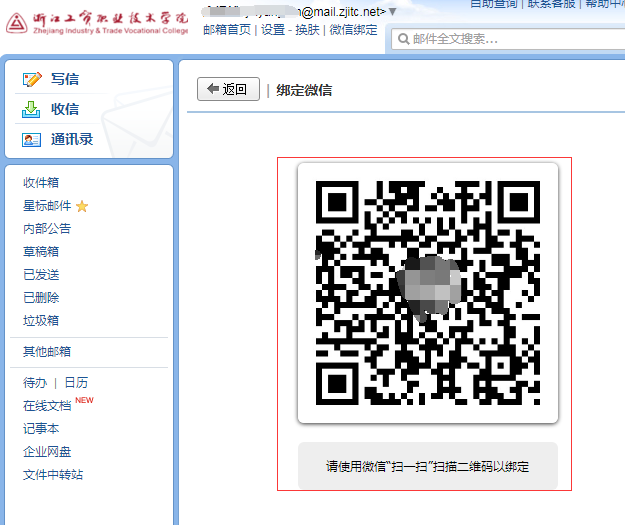This screenshot has height=525, width=625.
Task: Open the 邮箱首页 link
Action: pyautogui.click(x=227, y=30)
